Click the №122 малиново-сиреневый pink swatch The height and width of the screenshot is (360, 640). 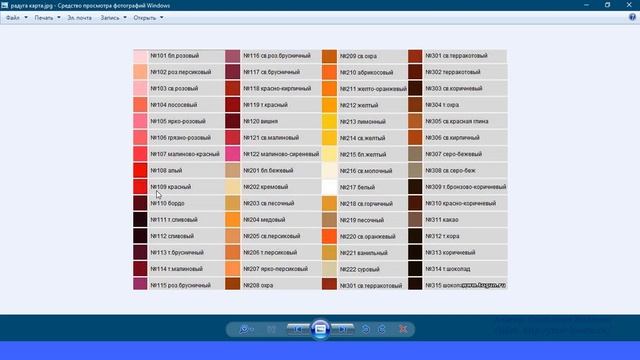point(233,154)
